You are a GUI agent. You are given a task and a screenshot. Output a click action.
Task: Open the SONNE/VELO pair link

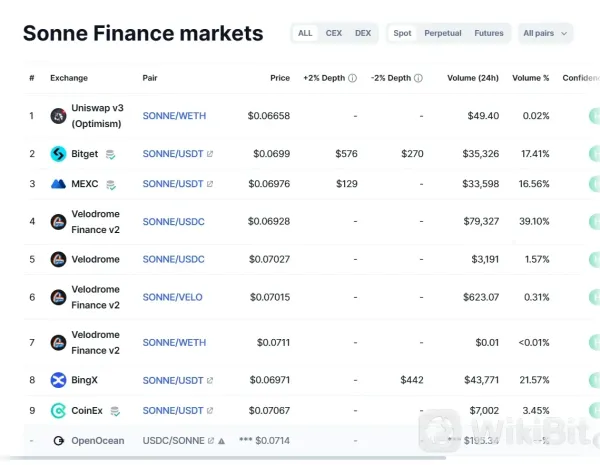click(172, 297)
